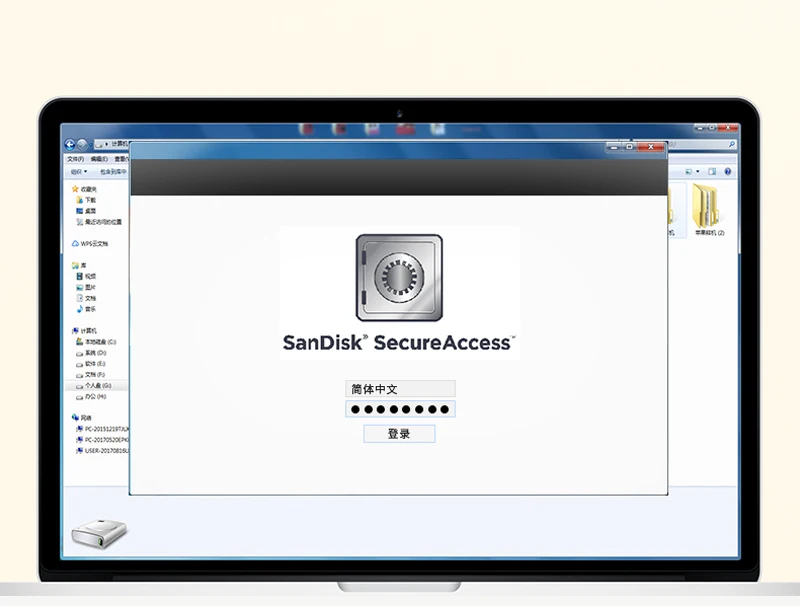
Task: Select 计算机 computer node in sidebar
Action: click(84, 331)
